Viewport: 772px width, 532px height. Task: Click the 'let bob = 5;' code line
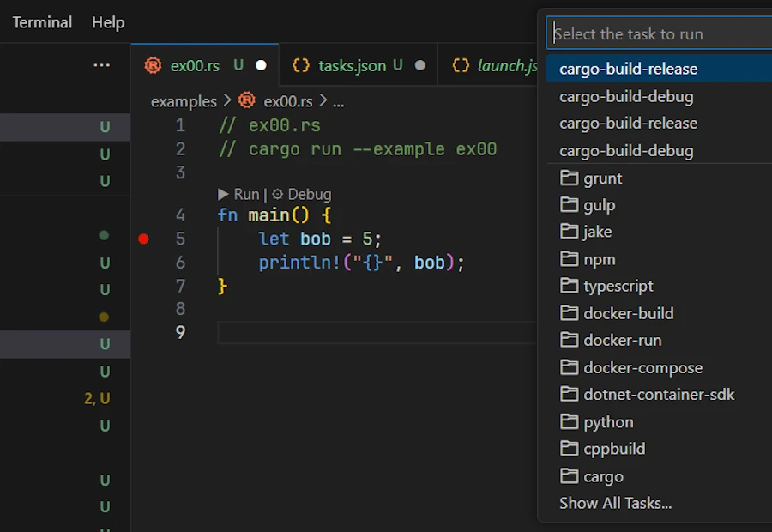pyautogui.click(x=320, y=239)
